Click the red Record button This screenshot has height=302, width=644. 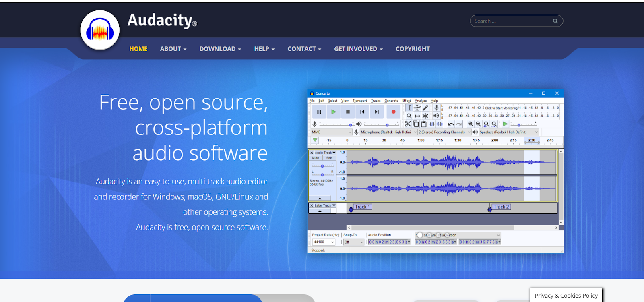point(393,112)
